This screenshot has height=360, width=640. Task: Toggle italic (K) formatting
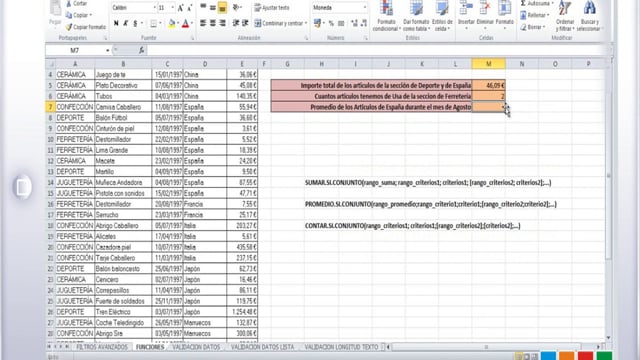[126, 24]
